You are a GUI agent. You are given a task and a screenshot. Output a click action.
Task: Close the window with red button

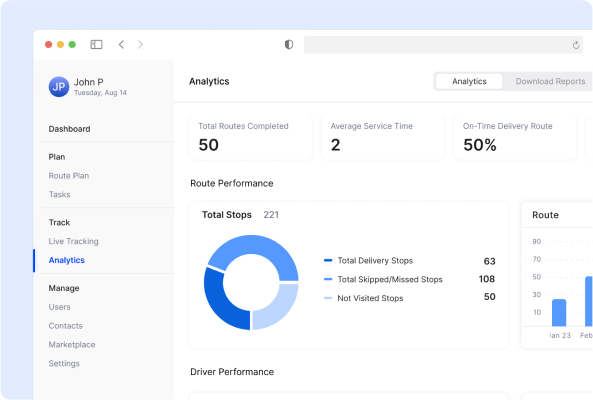pyautogui.click(x=48, y=45)
